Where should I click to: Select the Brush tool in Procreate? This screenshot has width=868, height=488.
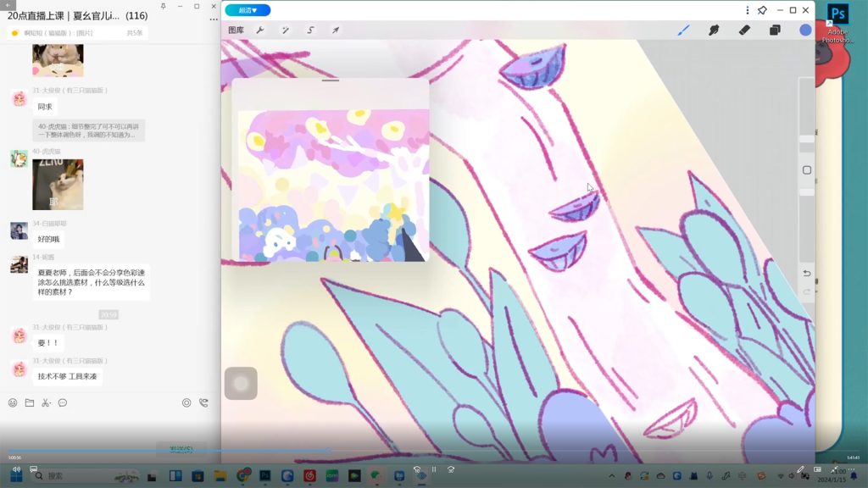(683, 30)
